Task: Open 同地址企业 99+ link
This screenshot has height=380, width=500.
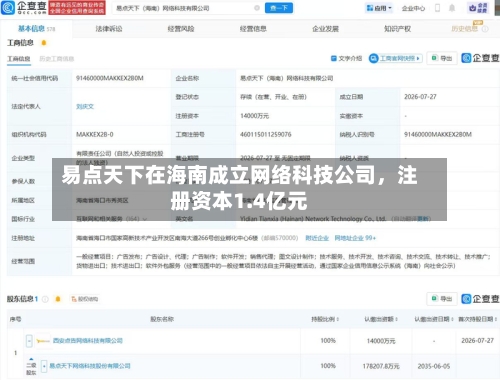Action: click(x=355, y=238)
